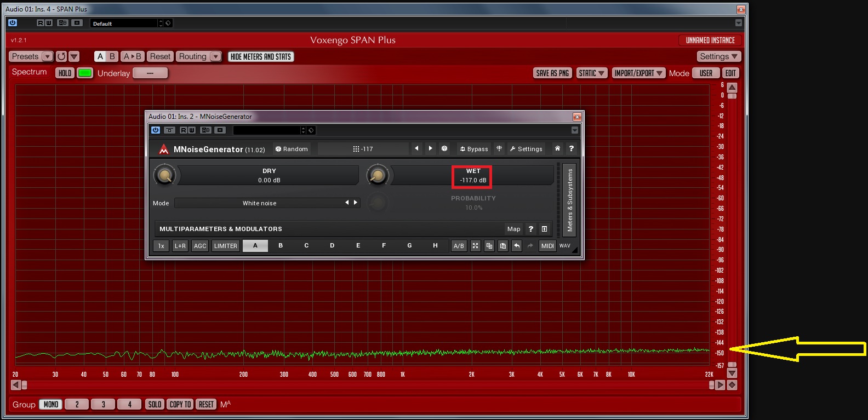Image resolution: width=868 pixels, height=420 pixels.
Task: Select group 2 in SPAN
Action: pyautogui.click(x=77, y=404)
